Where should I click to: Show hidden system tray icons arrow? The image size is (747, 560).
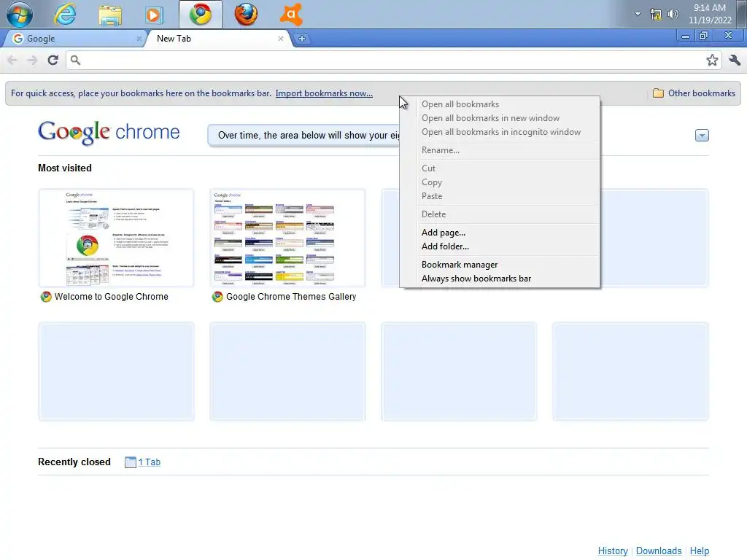click(x=638, y=14)
